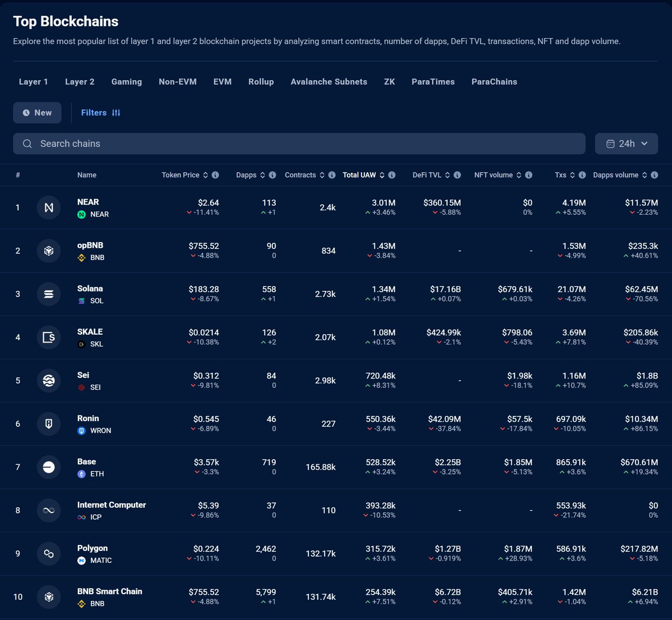The width and height of the screenshot is (672, 620).
Task: Click info icon next to Total UAW
Action: click(392, 175)
